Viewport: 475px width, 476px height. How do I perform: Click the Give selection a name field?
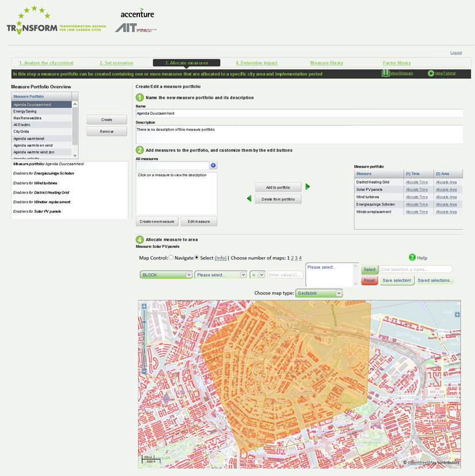click(x=415, y=269)
